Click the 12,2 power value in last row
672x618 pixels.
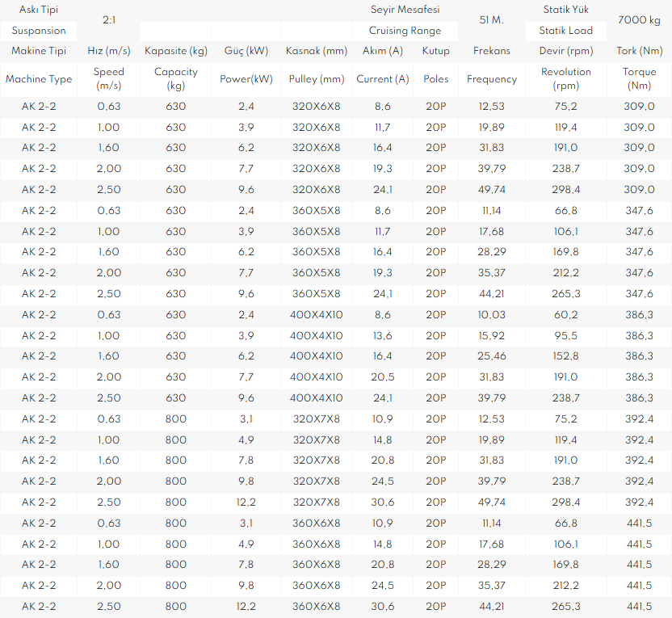(246, 607)
